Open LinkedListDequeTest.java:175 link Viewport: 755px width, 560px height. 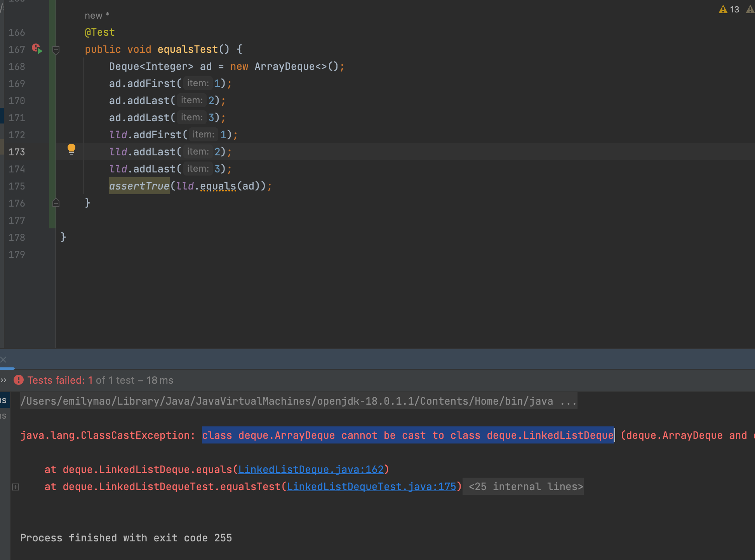(x=371, y=487)
